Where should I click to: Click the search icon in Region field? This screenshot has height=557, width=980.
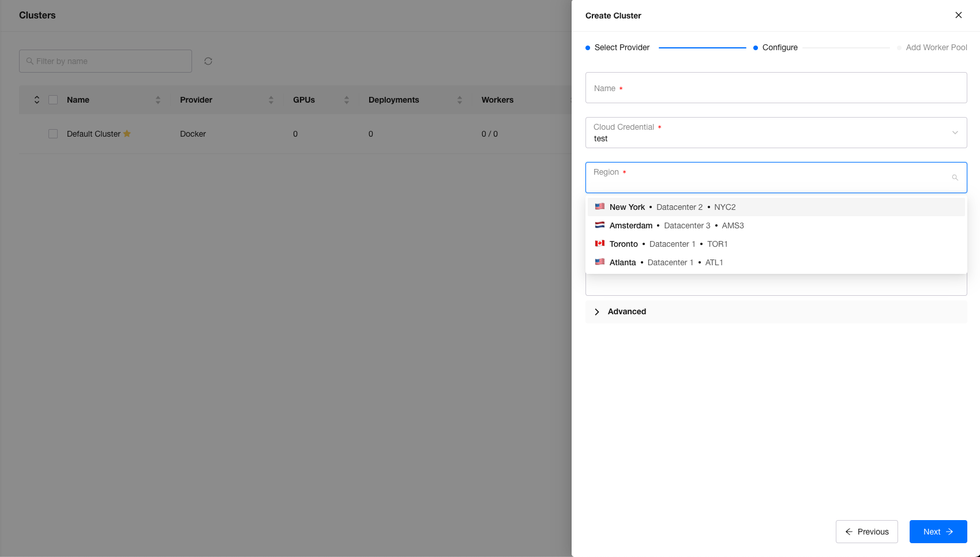point(955,178)
